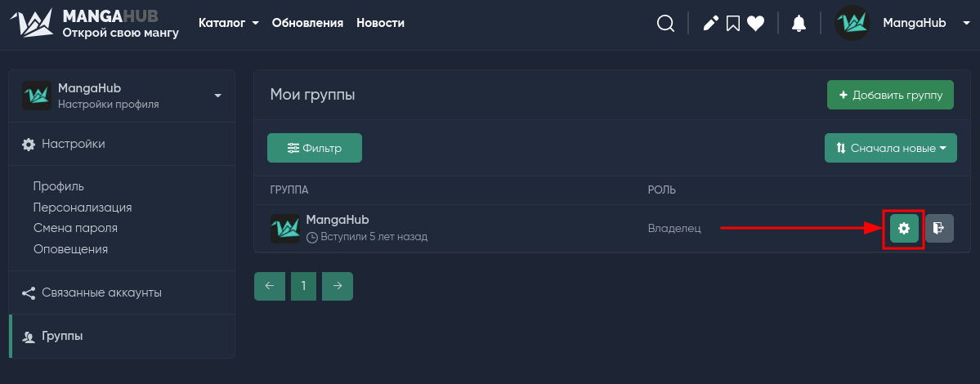Open notifications bell icon
This screenshot has width=980, height=384.
pos(799,24)
